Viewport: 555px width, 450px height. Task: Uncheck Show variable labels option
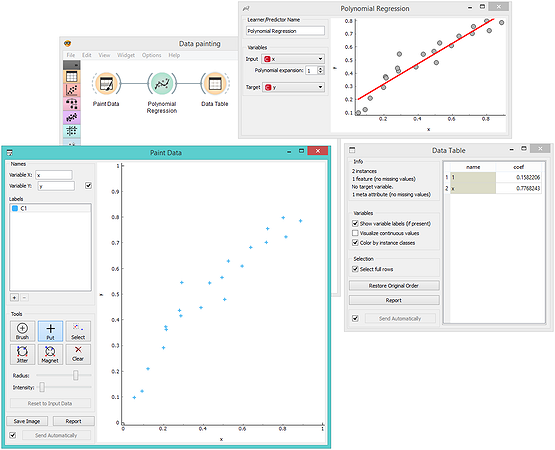pyautogui.click(x=355, y=223)
